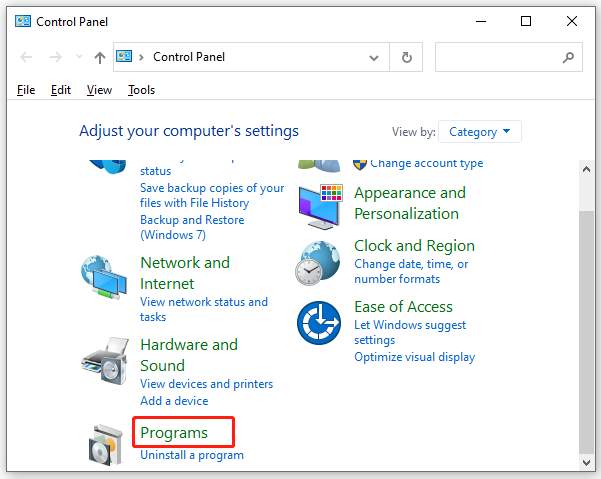This screenshot has width=601, height=479.
Task: Click inside the Control Panel search box
Action: [498, 57]
